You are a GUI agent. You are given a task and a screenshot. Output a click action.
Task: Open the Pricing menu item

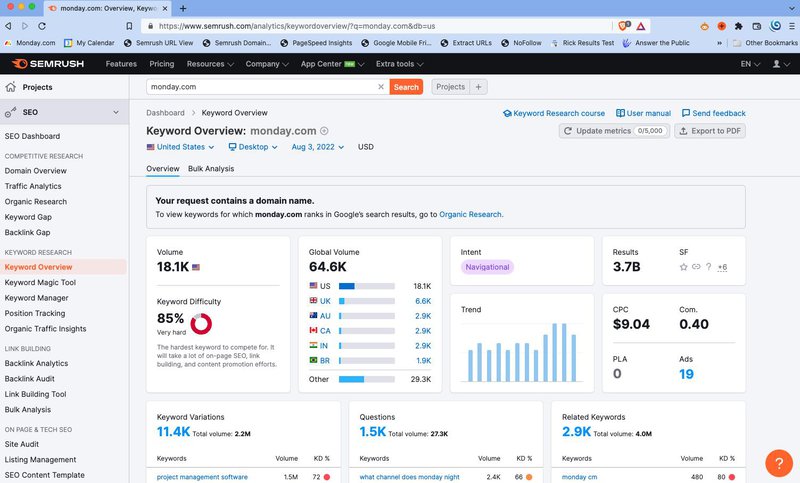162,64
